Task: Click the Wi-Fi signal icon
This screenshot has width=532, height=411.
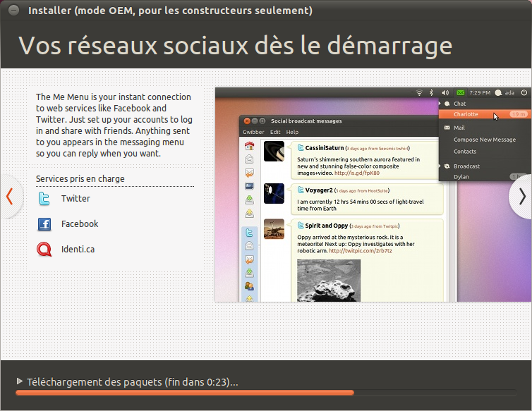Action: coord(419,92)
